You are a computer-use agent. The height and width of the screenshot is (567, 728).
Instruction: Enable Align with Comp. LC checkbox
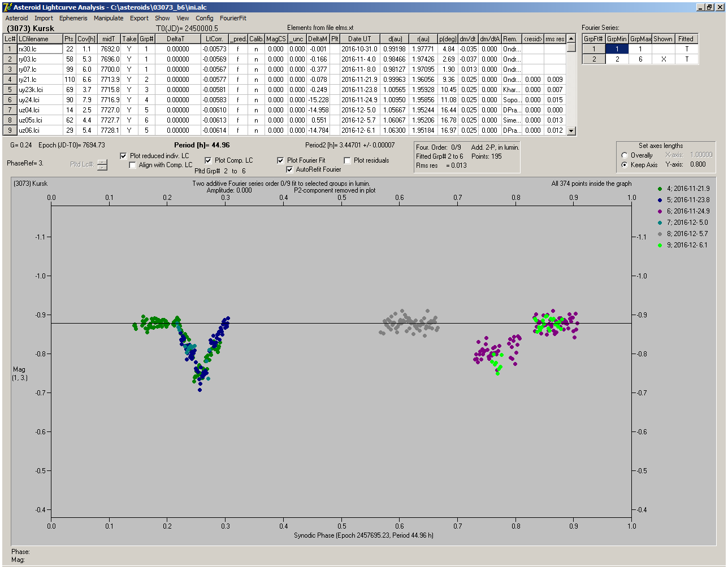tap(133, 165)
